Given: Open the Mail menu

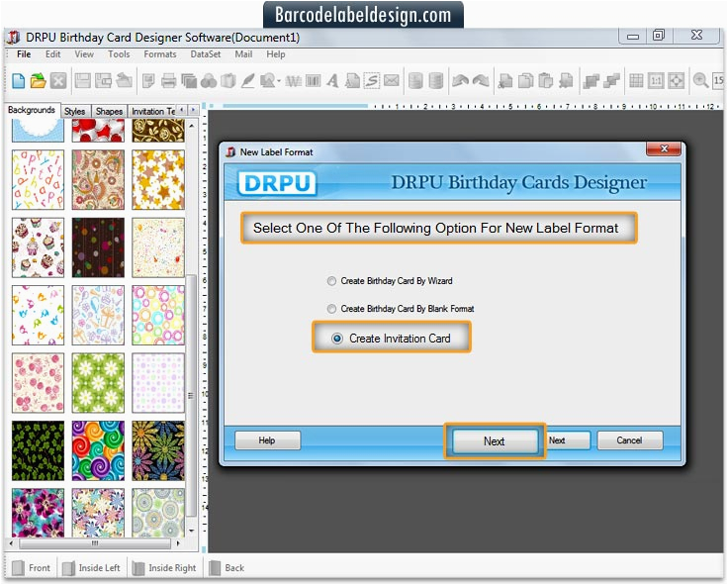Looking at the screenshot, I should [243, 54].
